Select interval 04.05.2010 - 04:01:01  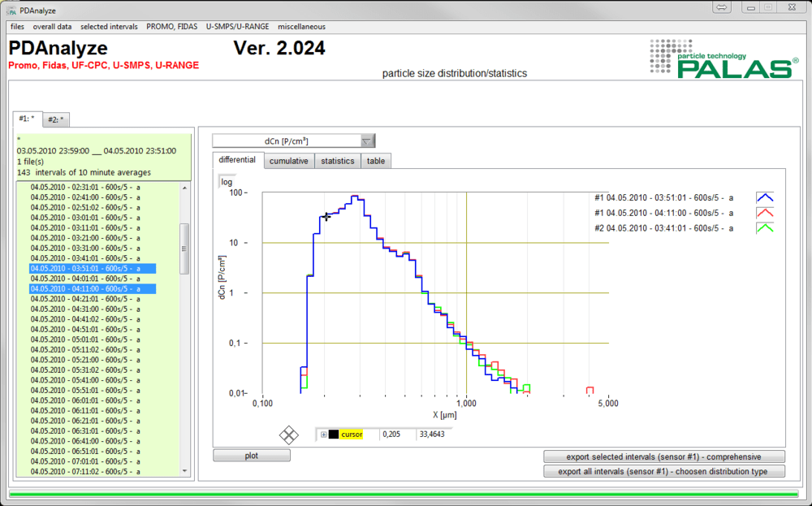click(x=85, y=279)
